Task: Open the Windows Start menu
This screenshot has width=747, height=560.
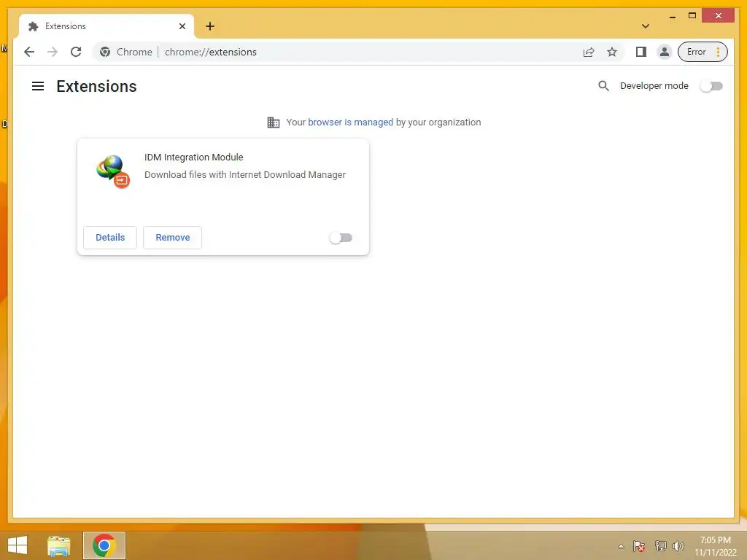Action: [x=18, y=545]
